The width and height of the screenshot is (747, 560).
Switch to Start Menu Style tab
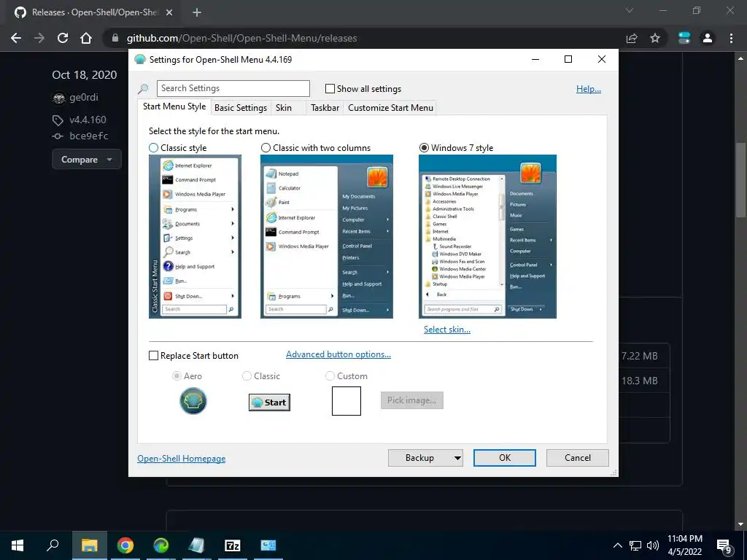tap(174, 106)
